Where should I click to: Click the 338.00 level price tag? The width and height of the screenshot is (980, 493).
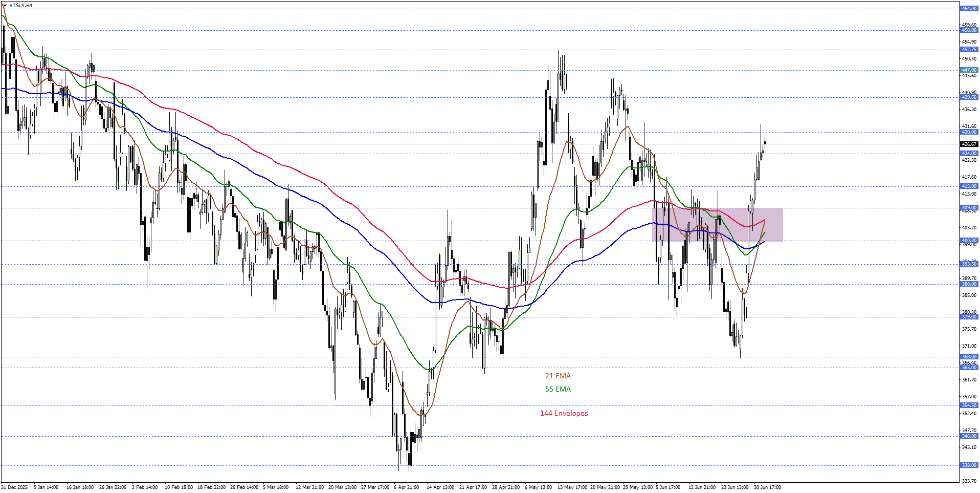(969, 465)
